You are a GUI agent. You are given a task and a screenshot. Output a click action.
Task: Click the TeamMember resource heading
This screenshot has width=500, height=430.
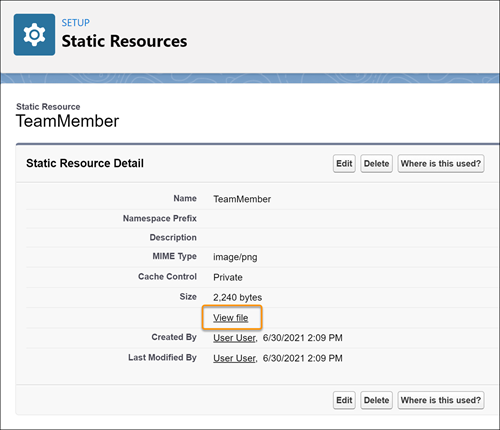[67, 121]
